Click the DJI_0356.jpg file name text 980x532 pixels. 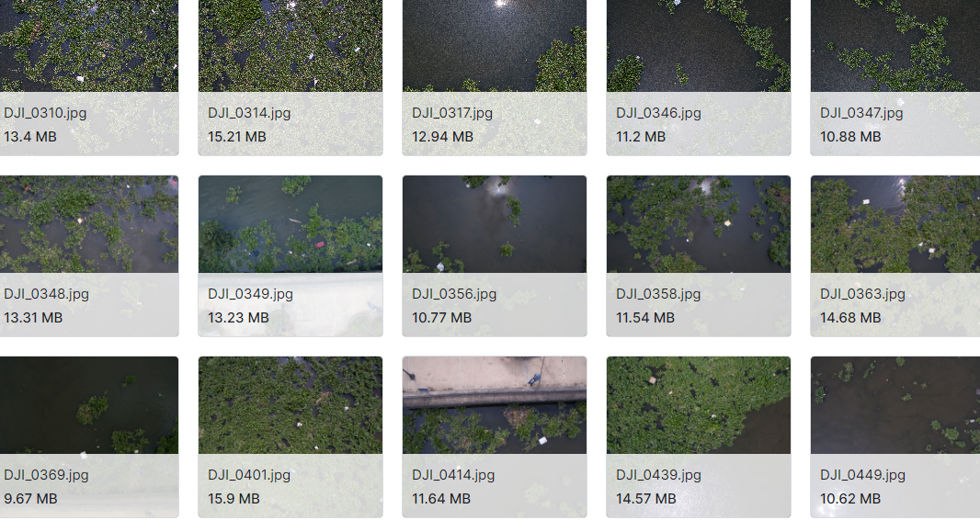(454, 294)
